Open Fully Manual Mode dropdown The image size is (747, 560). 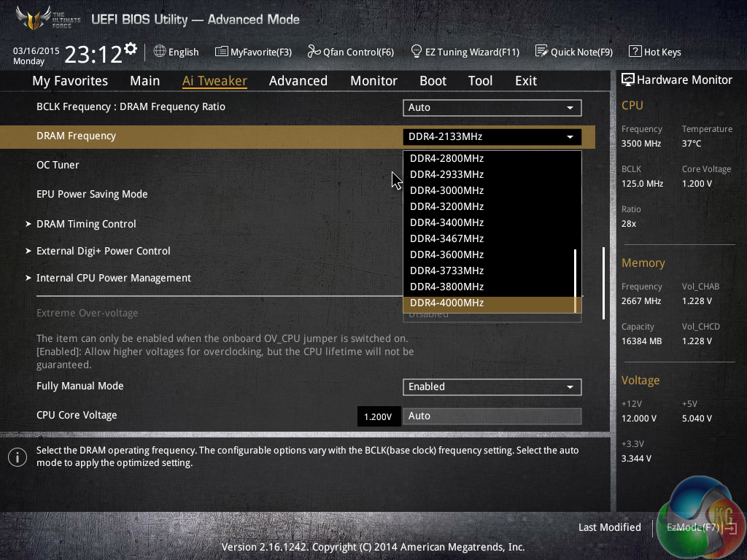[x=492, y=386]
